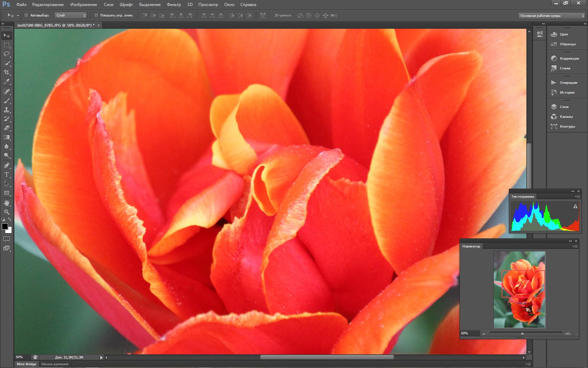Switch to the Шкала времени tab
Viewport: 588px width, 368px height.
pyautogui.click(x=55, y=364)
